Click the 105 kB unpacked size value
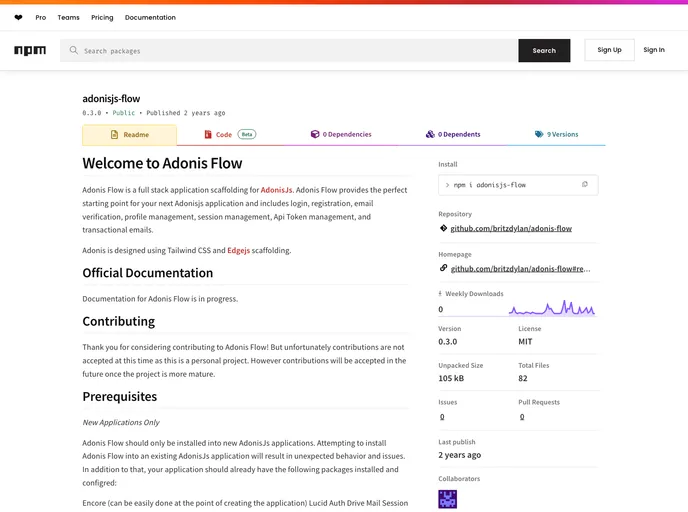The image size is (688, 512). point(451,378)
